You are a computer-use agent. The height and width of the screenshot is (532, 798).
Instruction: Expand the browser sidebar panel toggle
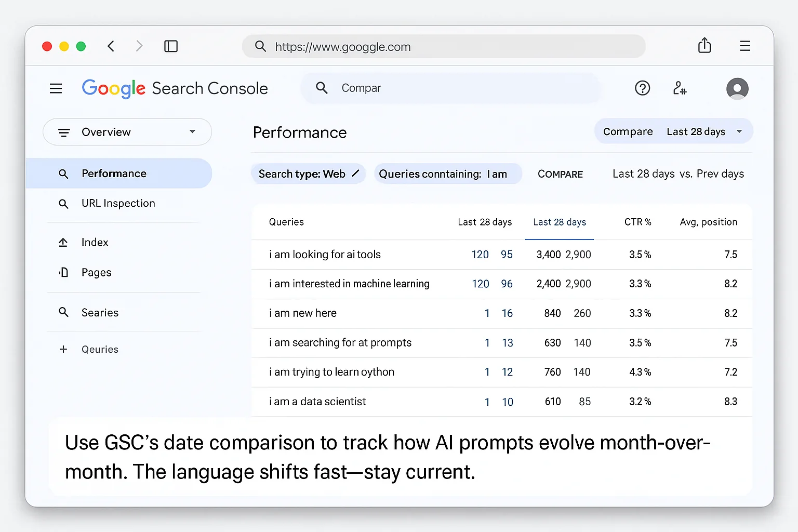point(171,46)
